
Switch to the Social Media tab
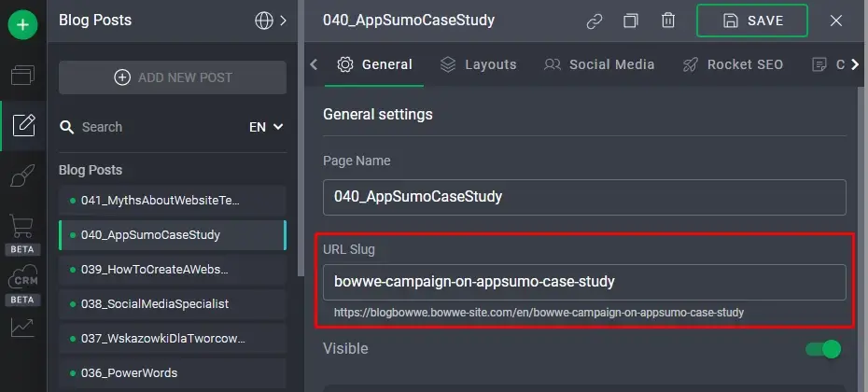click(x=599, y=64)
